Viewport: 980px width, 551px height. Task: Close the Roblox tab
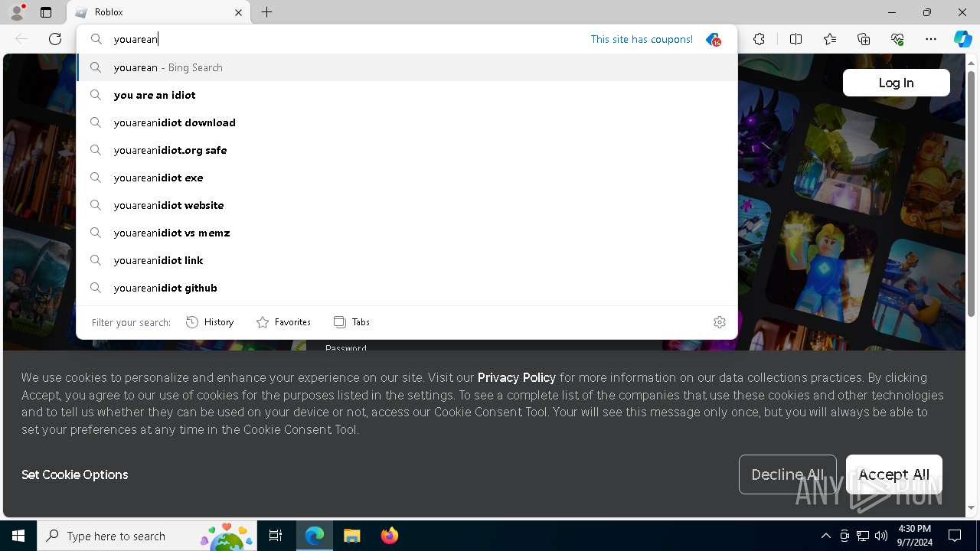[x=238, y=12]
